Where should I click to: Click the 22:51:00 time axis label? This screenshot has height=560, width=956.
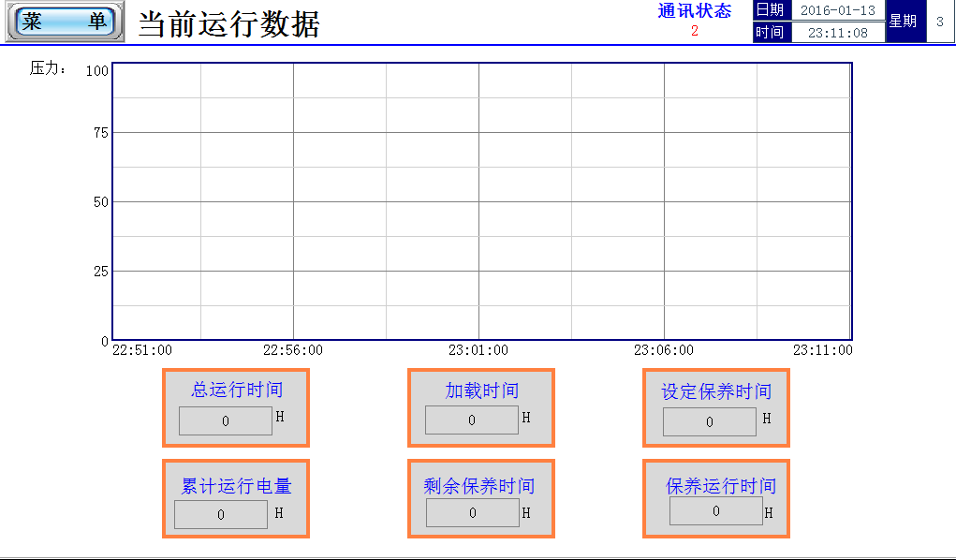[x=142, y=350]
